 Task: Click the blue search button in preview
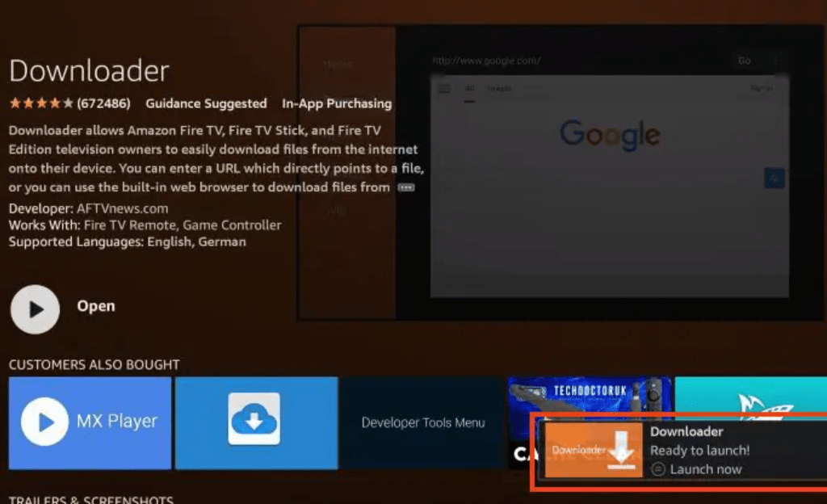coord(775,178)
